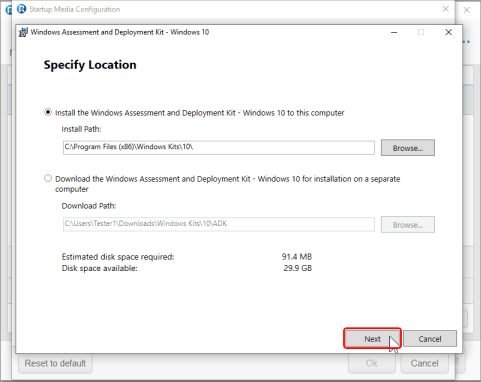Click the 29.9 GB available space value
The image size is (481, 382).
pyautogui.click(x=298, y=268)
